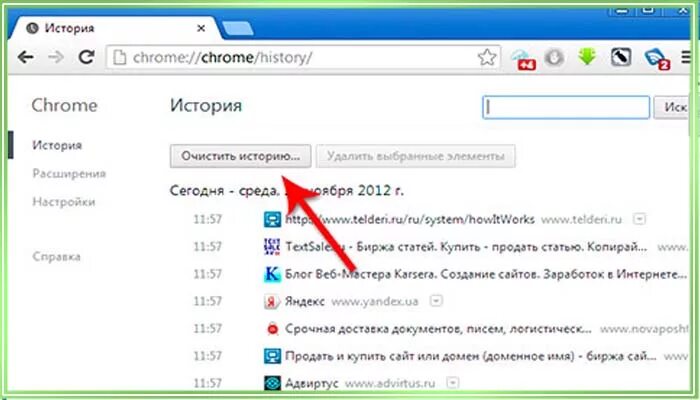Viewport: 700px width, 400px height.
Task: Click the Karsera blog K favicon
Action: click(x=272, y=274)
